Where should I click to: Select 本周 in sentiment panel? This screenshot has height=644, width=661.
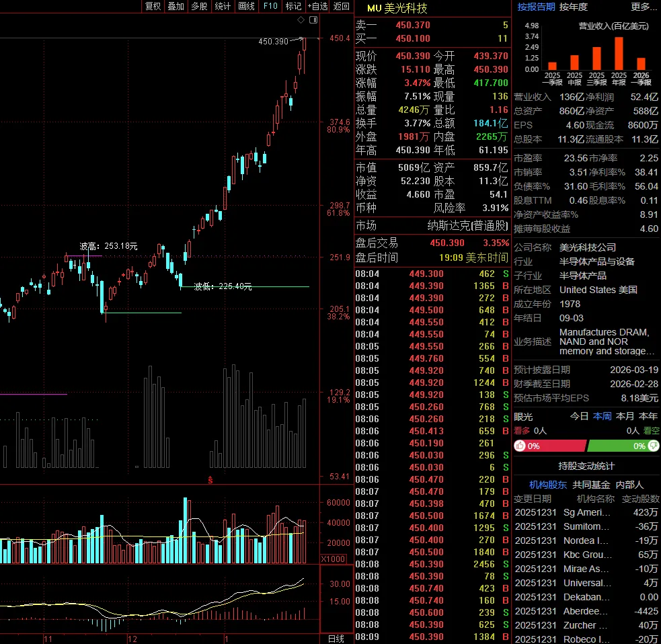pyautogui.click(x=602, y=417)
